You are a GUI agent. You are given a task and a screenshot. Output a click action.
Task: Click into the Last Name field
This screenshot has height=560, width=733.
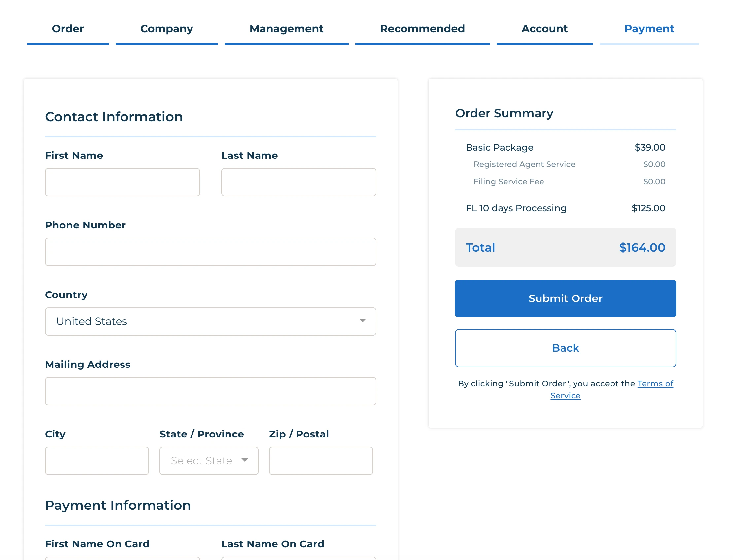(x=298, y=182)
